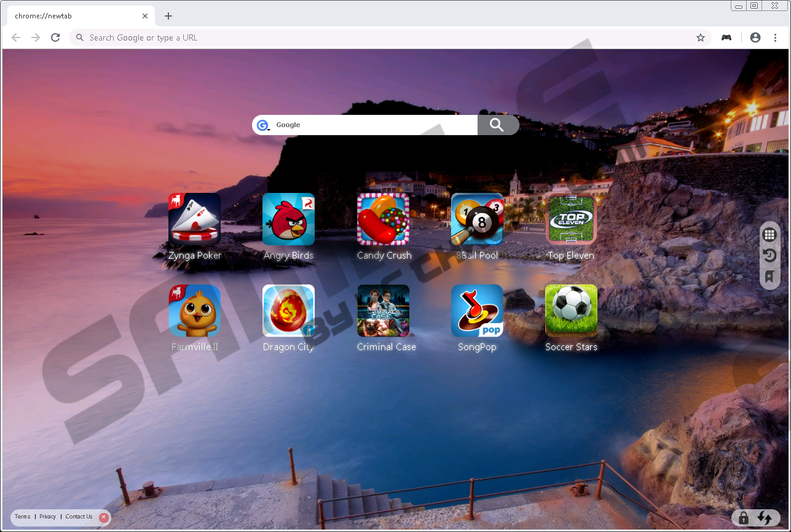Screen dimensions: 791x532
Task: Launch the 8Ball Pool game icon
Action: (x=477, y=219)
